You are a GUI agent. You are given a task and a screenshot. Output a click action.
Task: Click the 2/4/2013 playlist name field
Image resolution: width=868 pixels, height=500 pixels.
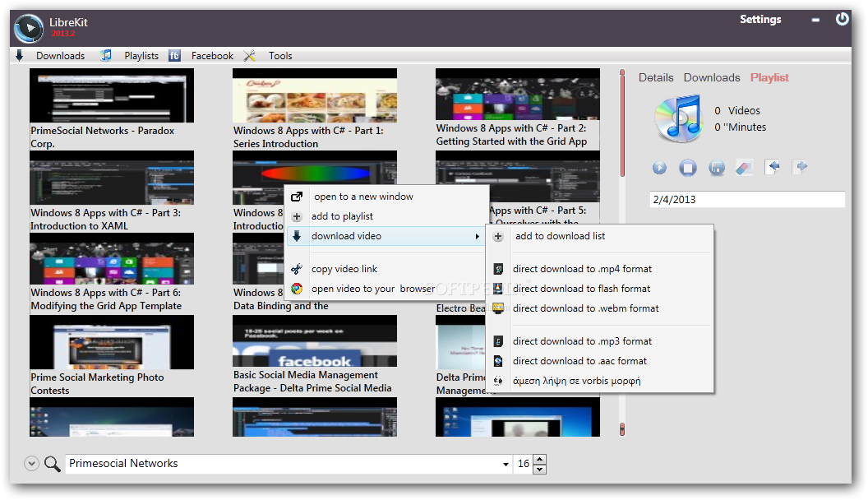pyautogui.click(x=747, y=200)
